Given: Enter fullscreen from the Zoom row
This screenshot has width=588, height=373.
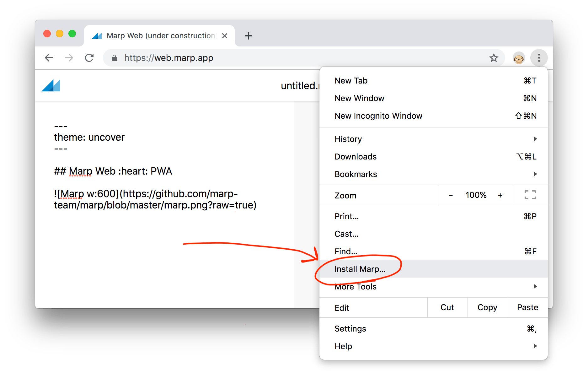Looking at the screenshot, I should click(x=530, y=195).
